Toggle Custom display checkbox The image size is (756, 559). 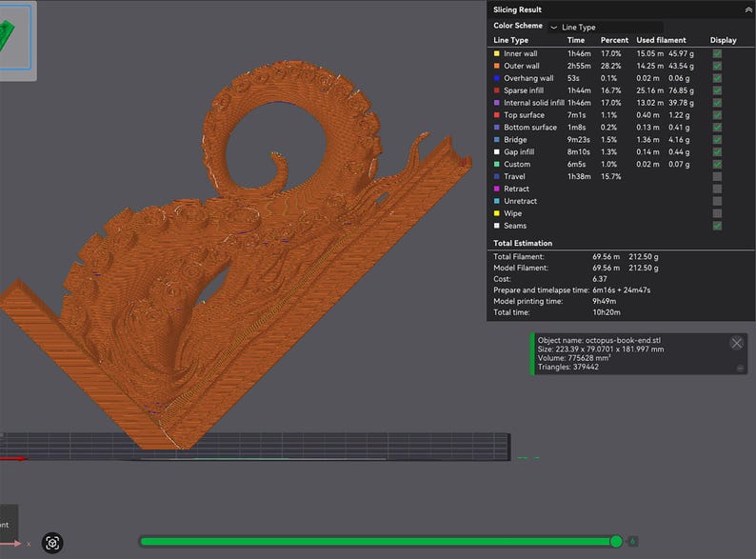[717, 165]
